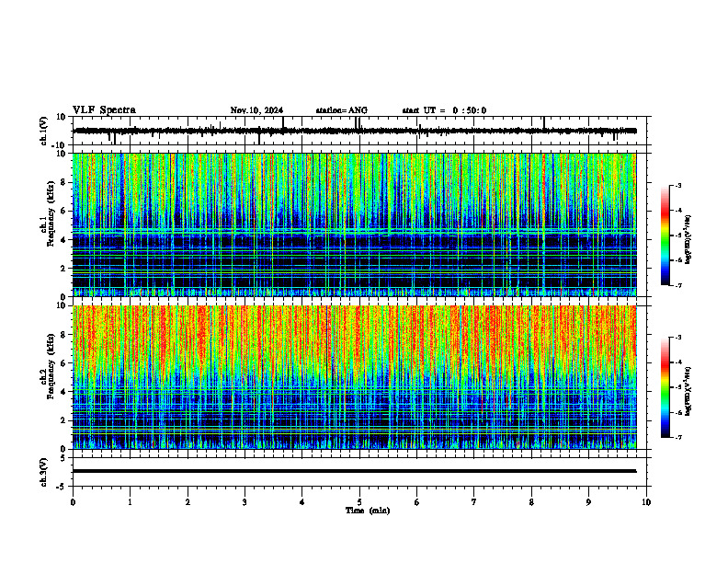Click the time axis tick label "10"
728x563 pixels.
pos(646,502)
